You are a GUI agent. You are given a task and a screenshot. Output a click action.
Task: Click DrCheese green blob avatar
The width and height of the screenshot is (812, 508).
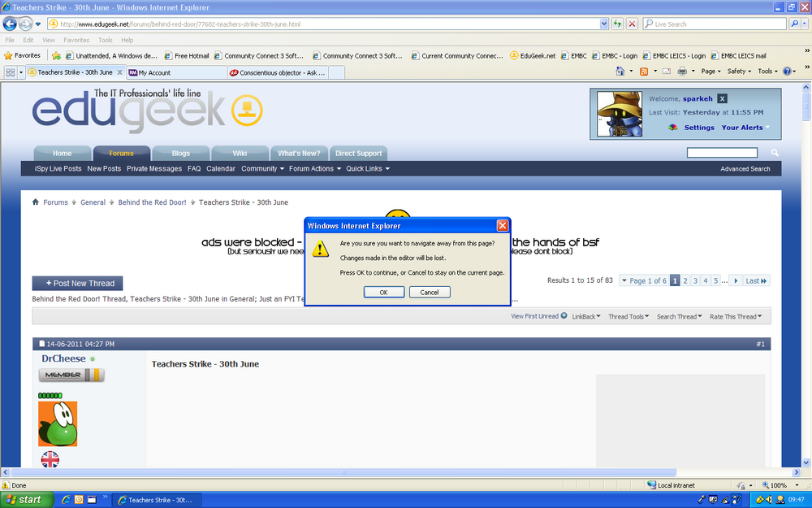[58, 424]
